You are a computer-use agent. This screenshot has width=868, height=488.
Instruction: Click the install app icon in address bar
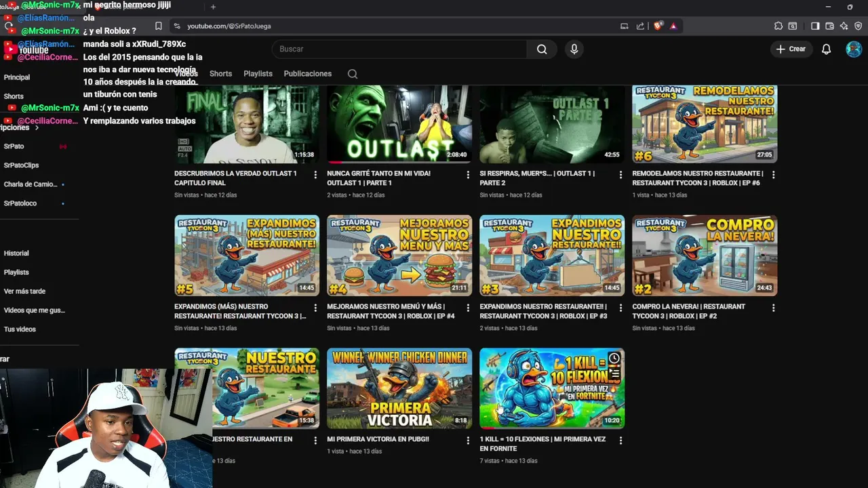coord(624,26)
